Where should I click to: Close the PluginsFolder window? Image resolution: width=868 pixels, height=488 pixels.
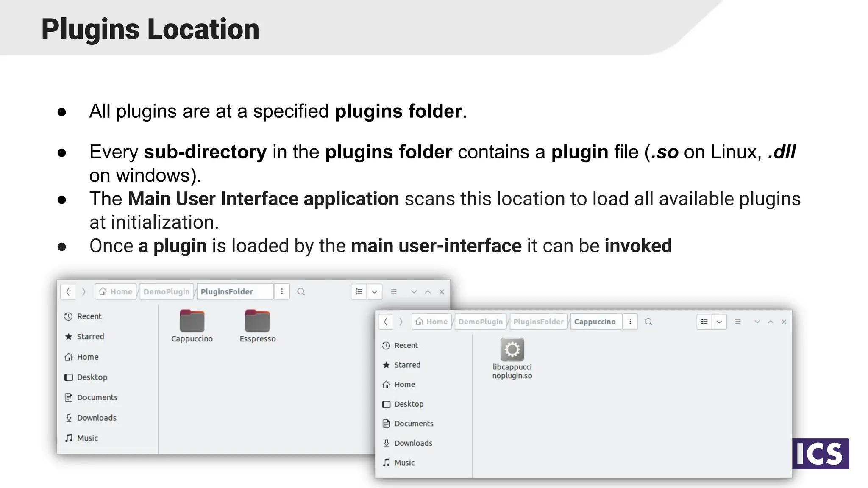[442, 291]
